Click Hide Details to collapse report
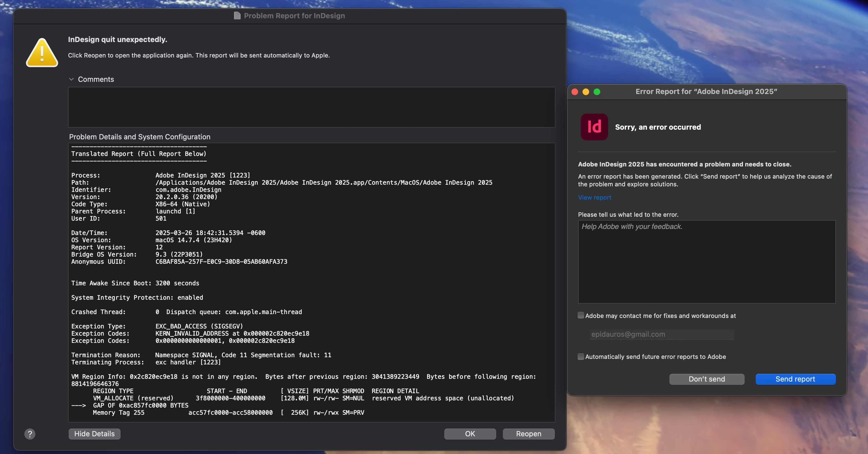Image resolution: width=868 pixels, height=454 pixels. tap(94, 434)
